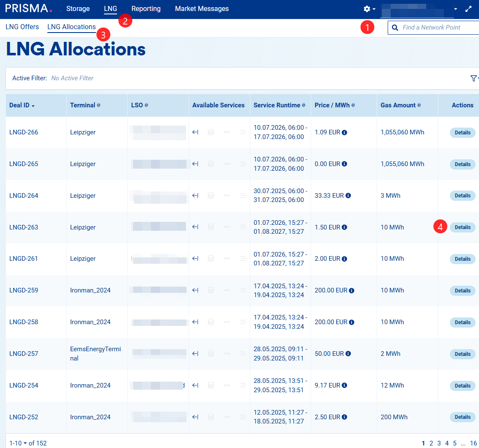Open the settings gear menu
This screenshot has width=479, height=448.
(x=369, y=9)
